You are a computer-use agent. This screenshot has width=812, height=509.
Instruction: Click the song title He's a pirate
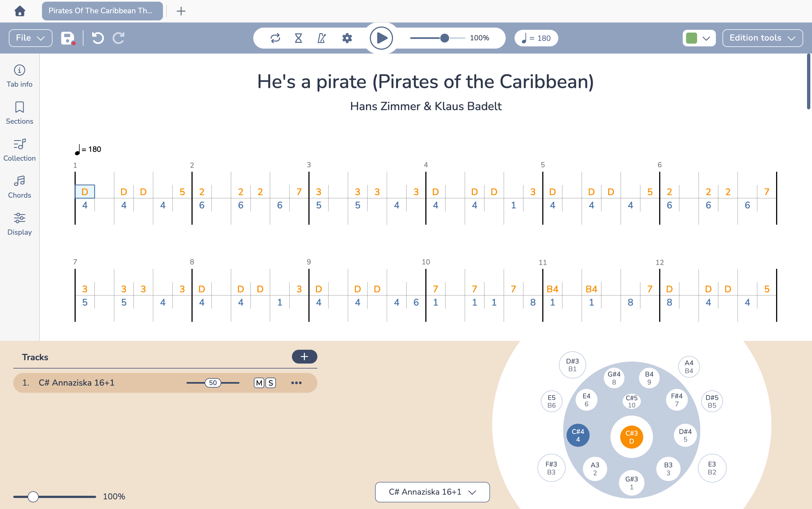coord(425,82)
